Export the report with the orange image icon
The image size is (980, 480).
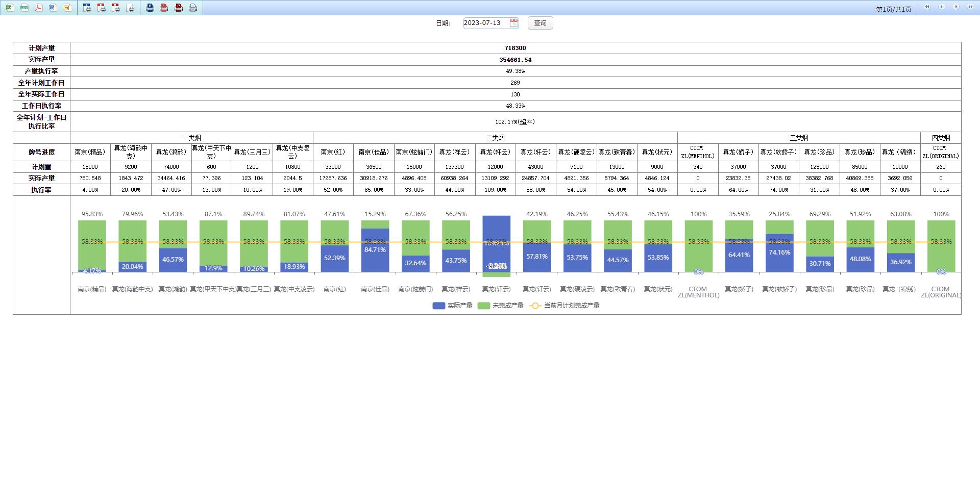(67, 8)
